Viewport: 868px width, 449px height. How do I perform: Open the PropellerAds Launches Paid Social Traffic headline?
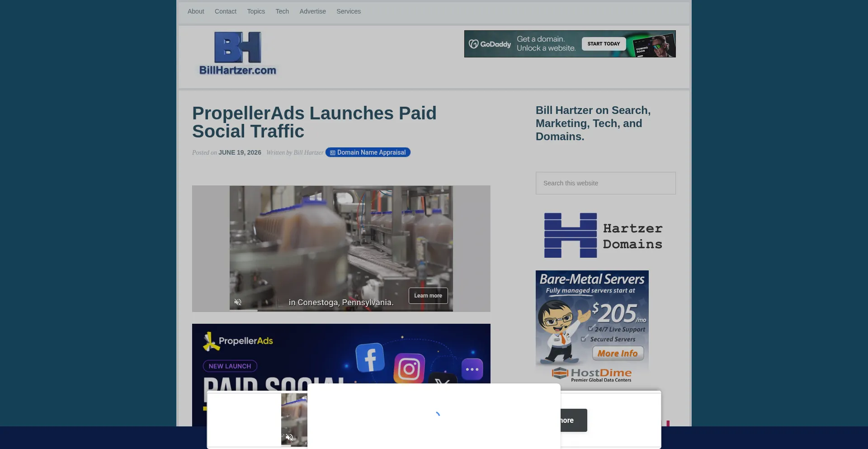coord(314,122)
